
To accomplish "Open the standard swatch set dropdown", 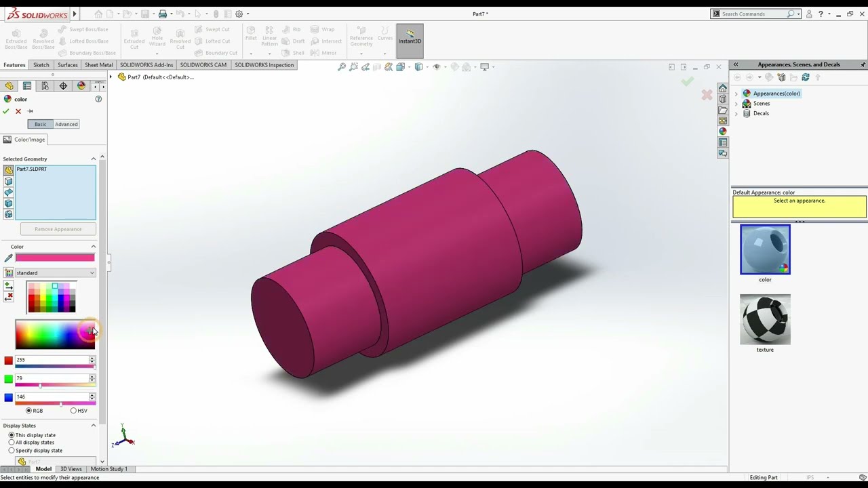I will coord(56,272).
